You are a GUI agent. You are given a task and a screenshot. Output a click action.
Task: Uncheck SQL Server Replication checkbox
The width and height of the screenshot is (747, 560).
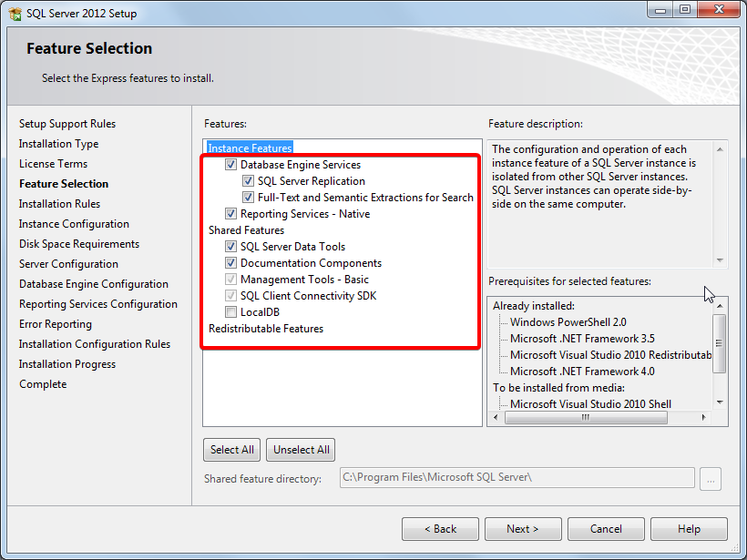click(x=248, y=181)
